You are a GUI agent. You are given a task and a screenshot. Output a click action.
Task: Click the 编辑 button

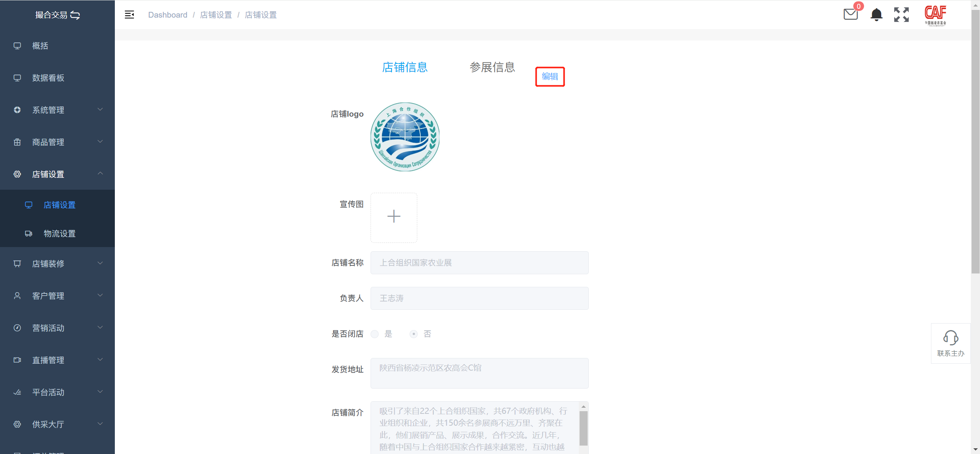pyautogui.click(x=550, y=76)
